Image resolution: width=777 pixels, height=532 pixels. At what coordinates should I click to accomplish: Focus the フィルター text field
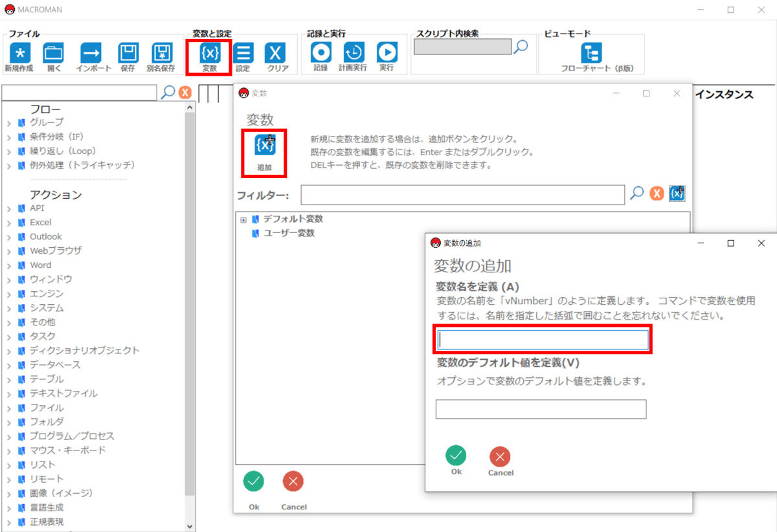click(x=463, y=194)
